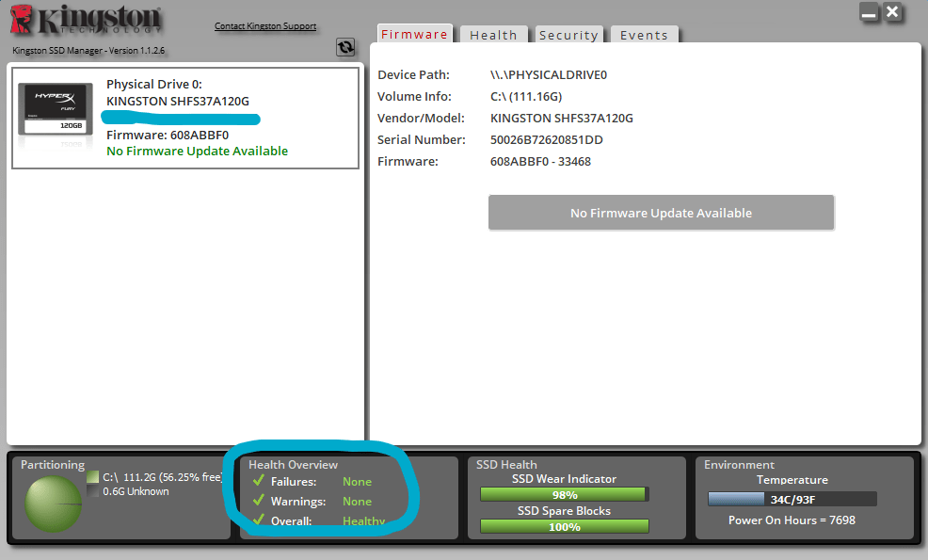Click the SSD Spare Blocks 100% bar
The image size is (928, 560).
tap(565, 526)
